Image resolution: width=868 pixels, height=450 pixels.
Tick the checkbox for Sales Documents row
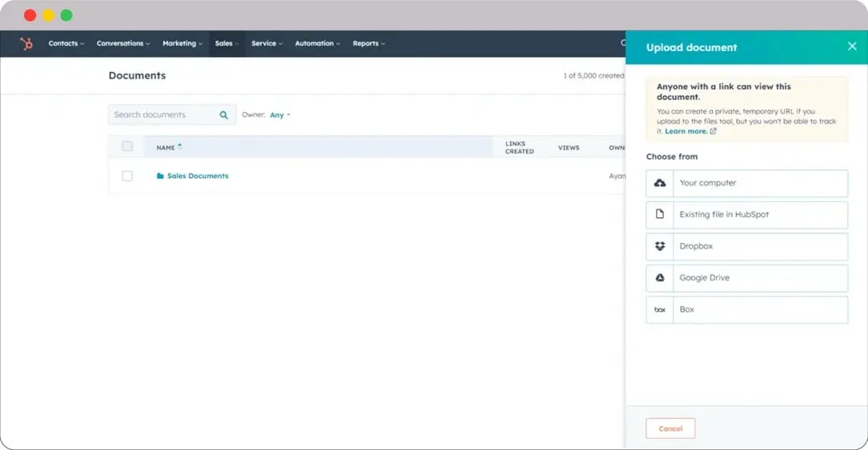click(127, 176)
